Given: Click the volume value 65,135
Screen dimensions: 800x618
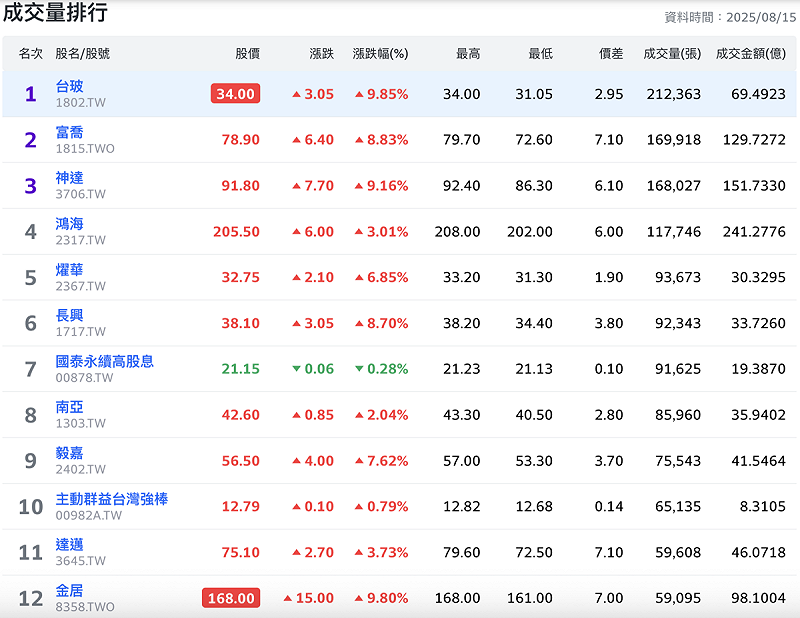Looking at the screenshot, I should (678, 507).
